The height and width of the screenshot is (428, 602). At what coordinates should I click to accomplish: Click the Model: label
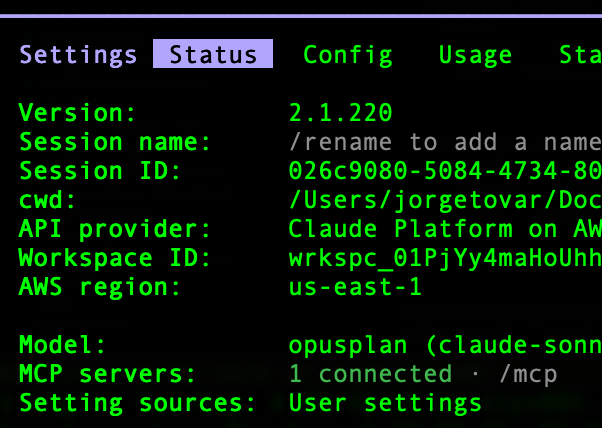62,345
